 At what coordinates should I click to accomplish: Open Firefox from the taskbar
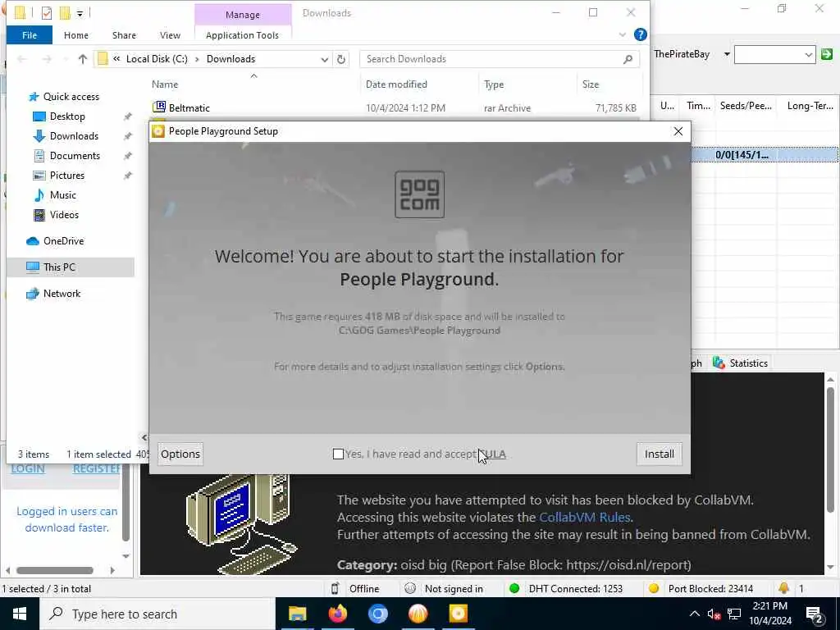click(337, 614)
